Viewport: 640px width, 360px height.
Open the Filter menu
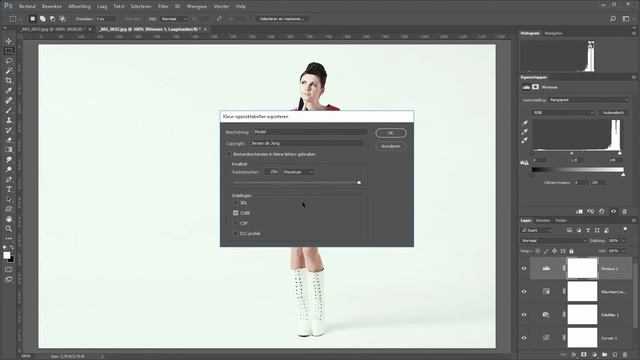(163, 7)
